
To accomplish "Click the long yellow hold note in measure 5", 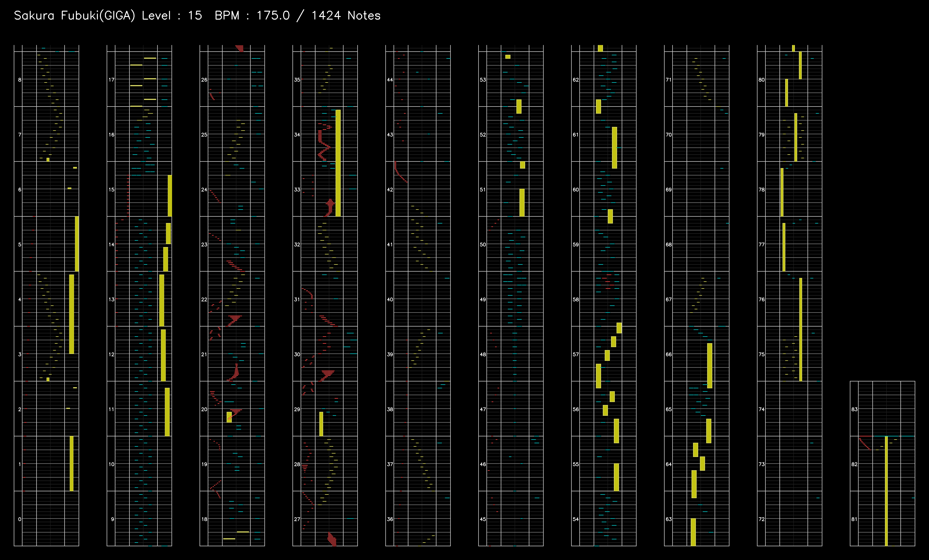I will coord(77,244).
